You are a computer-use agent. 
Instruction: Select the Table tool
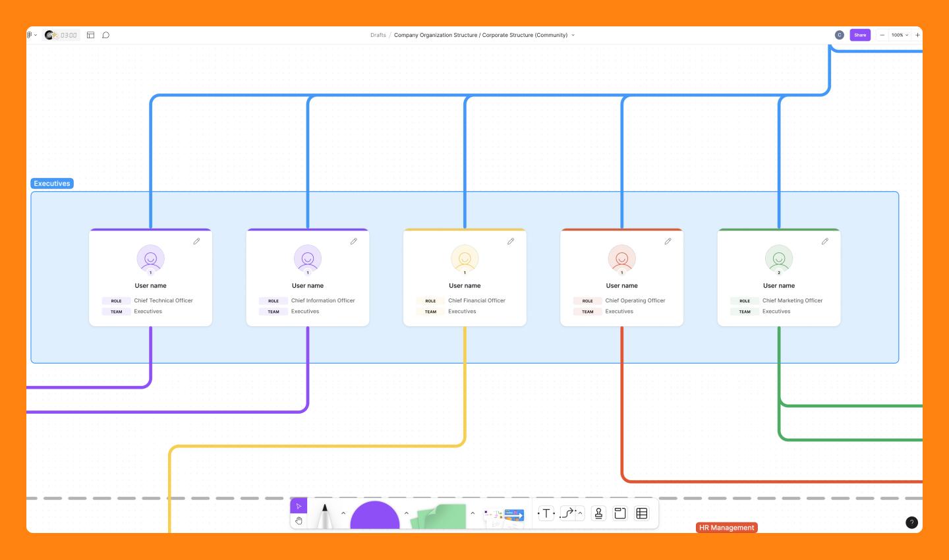[x=641, y=513]
